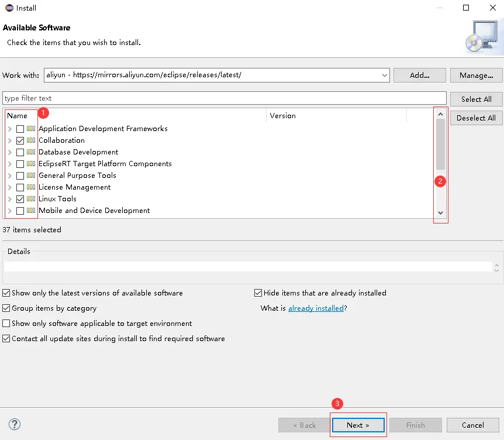Uncheck the Linux Tools checkbox
Viewport: 504px width, 440px height.
pos(20,199)
